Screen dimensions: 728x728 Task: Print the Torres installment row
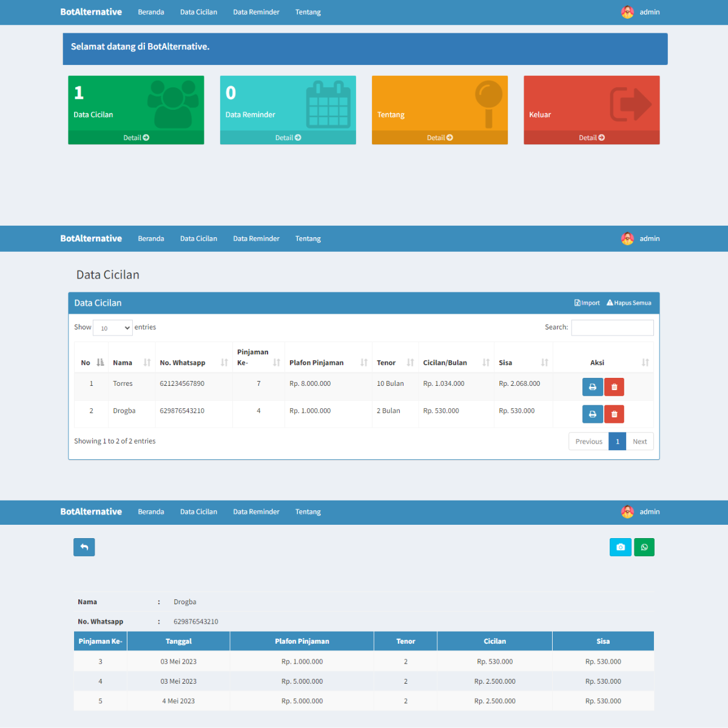[593, 387]
